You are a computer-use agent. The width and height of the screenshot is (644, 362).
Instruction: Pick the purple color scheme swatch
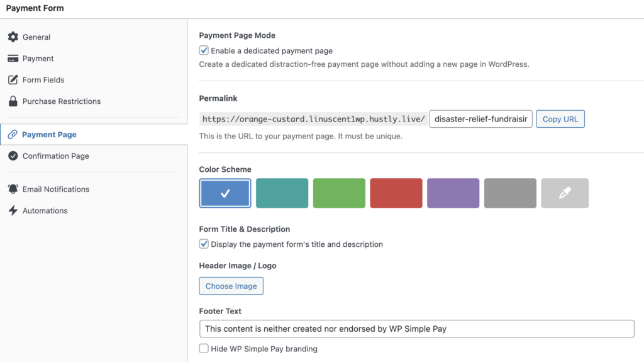pos(453,193)
